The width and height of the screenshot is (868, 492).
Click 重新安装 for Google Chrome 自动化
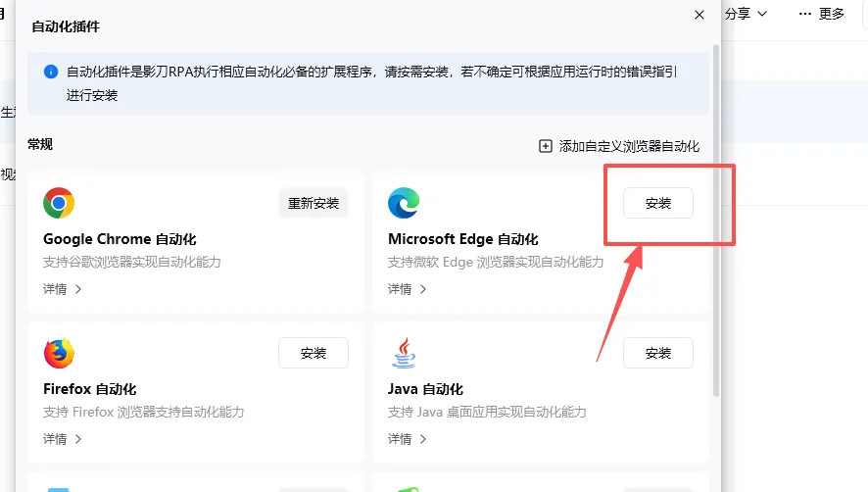coord(313,203)
